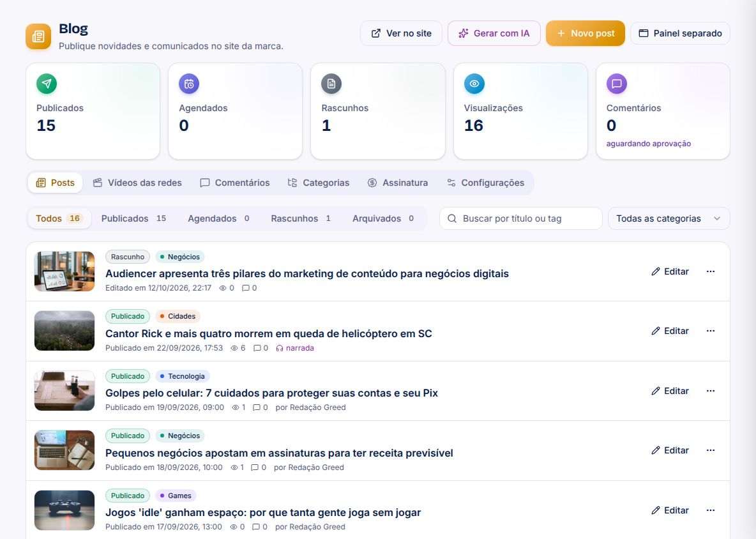Switch to the Posts tab
756x539 pixels.
(x=56, y=183)
